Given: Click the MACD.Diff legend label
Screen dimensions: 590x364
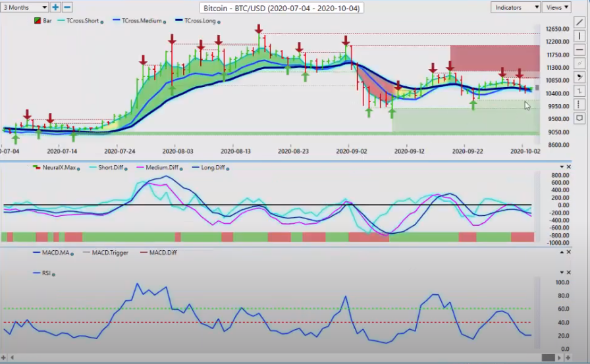Looking at the screenshot, I should (x=163, y=253).
